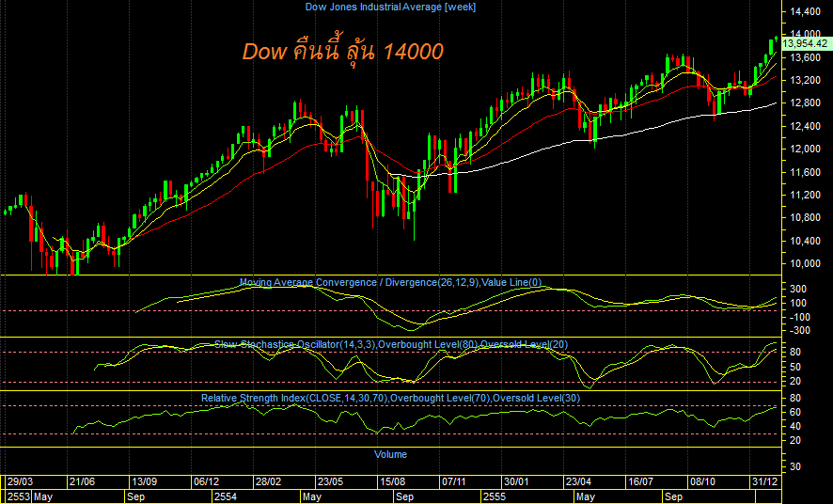The width and height of the screenshot is (833, 504).
Task: Click the May label right after 2555
Action: pos(586,497)
